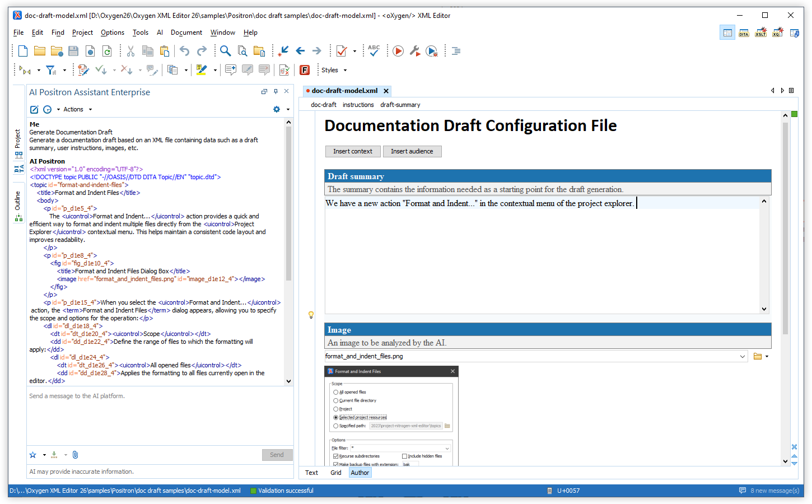Save the document with the floppy icon

point(73,51)
